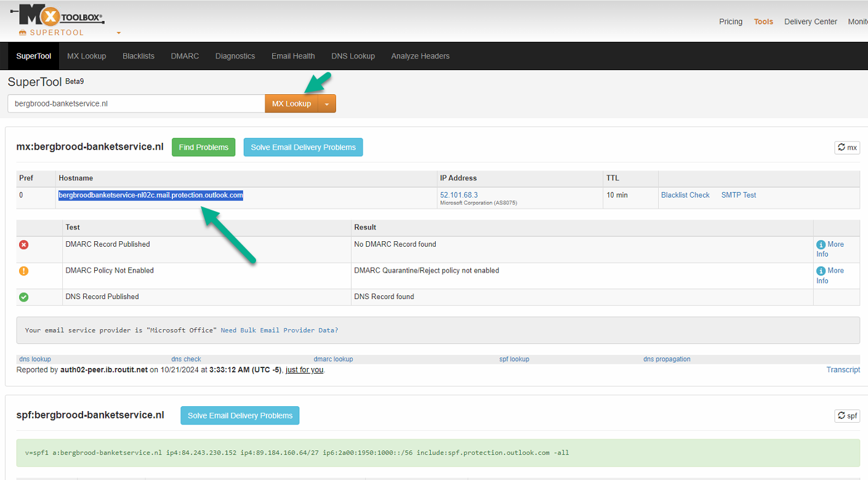This screenshot has height=480, width=868.
Task: Click red error icon for DMARC Record Published
Action: [24, 245]
